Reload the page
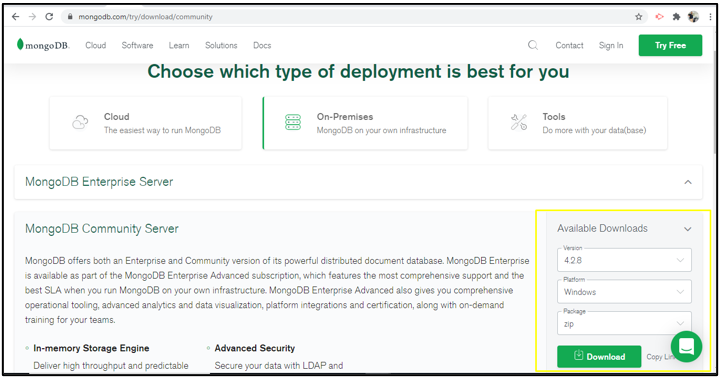 point(49,17)
